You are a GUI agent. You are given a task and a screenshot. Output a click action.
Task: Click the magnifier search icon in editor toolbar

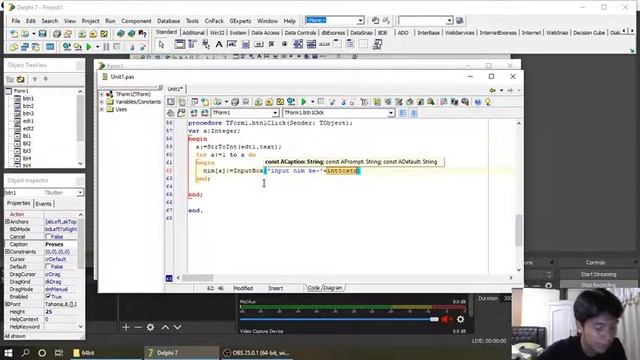point(431,102)
